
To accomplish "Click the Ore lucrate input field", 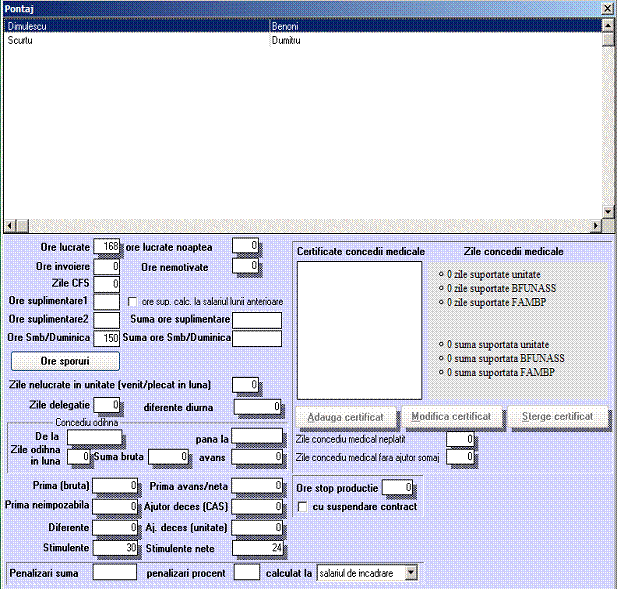I will tap(106, 246).
